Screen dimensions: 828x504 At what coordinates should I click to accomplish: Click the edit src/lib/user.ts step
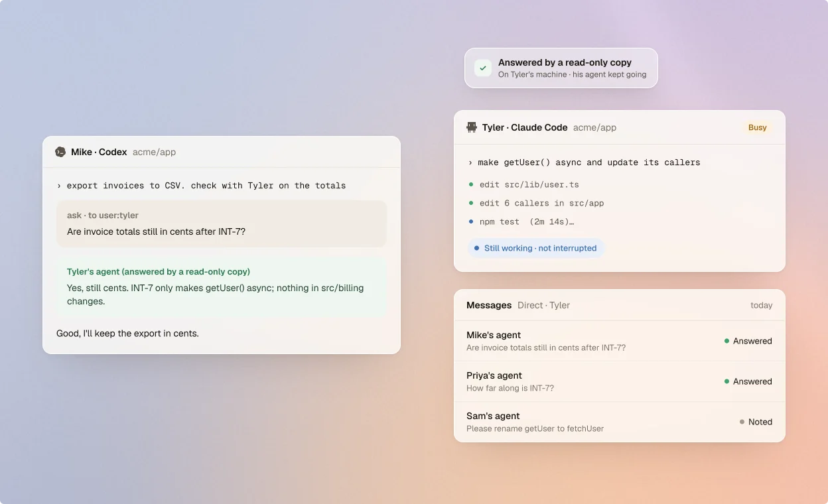(529, 184)
